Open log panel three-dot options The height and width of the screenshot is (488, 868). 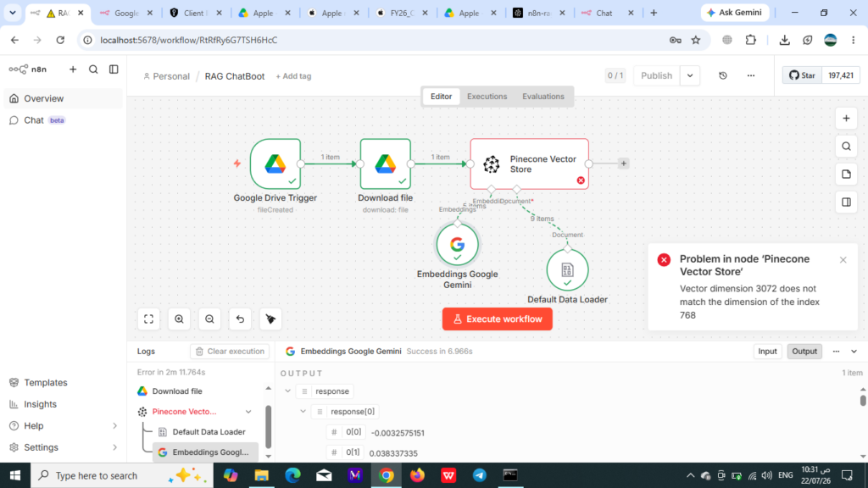pos(836,352)
